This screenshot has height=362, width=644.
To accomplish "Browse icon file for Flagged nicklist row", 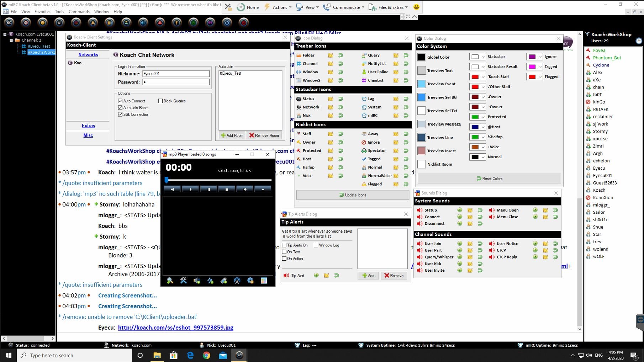I will coord(396,184).
